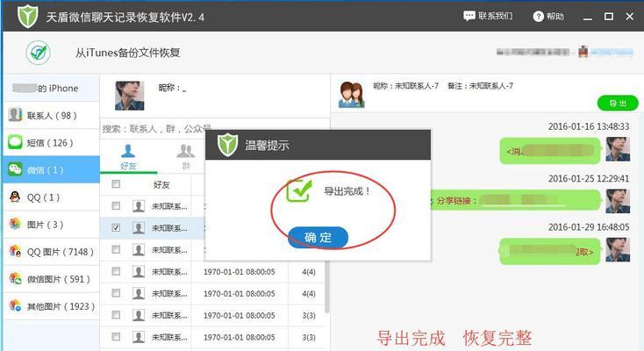Viewport: 644px width, 351px height.
Task: Select 联系人 (98) in sidebar
Action: tap(52, 116)
